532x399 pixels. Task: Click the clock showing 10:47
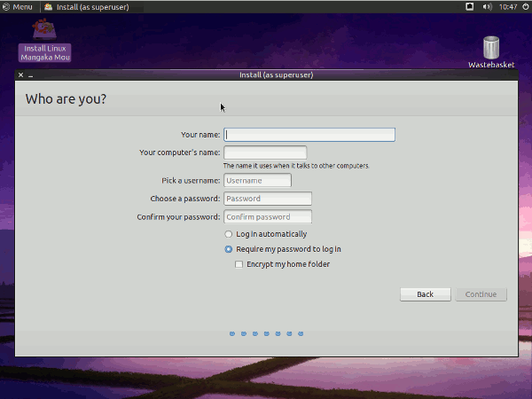[x=507, y=7]
